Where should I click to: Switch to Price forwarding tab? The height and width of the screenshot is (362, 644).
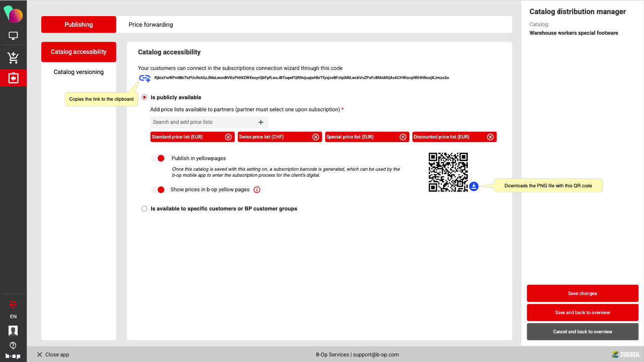[x=151, y=25]
